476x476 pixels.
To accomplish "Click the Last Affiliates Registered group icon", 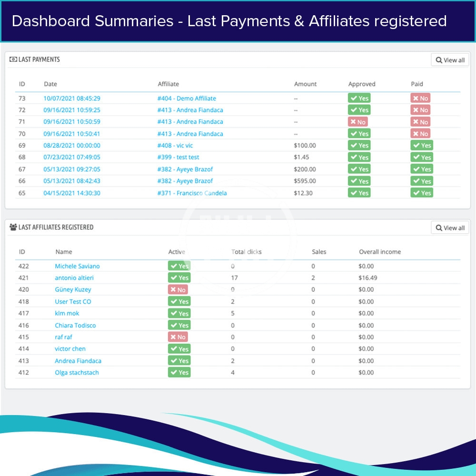I will coord(13,227).
